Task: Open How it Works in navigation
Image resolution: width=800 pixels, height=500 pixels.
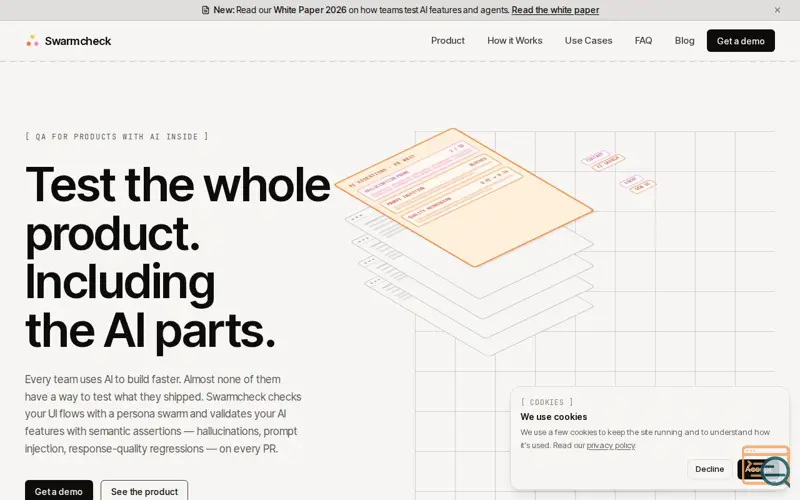Action: pos(514,41)
